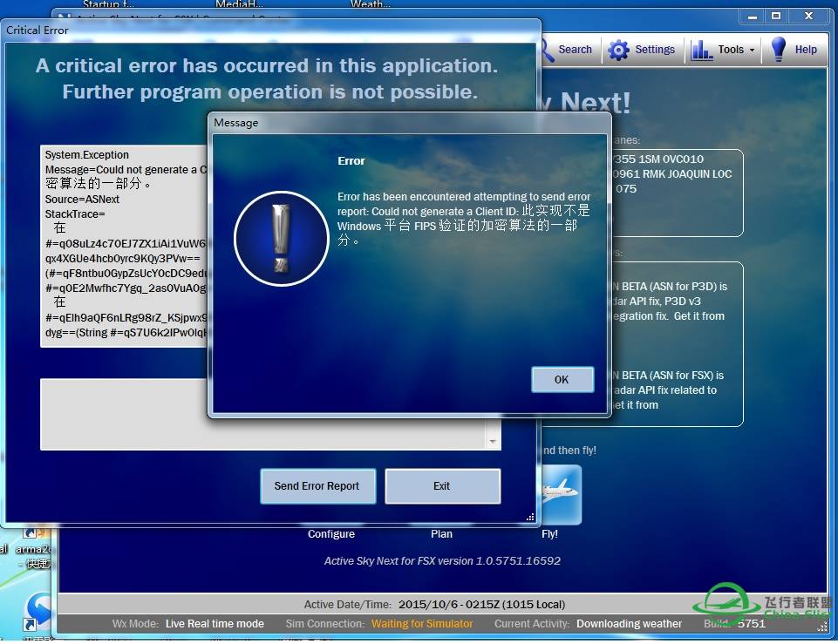Click the Send Error Report button
838x644 pixels.
pyautogui.click(x=317, y=486)
